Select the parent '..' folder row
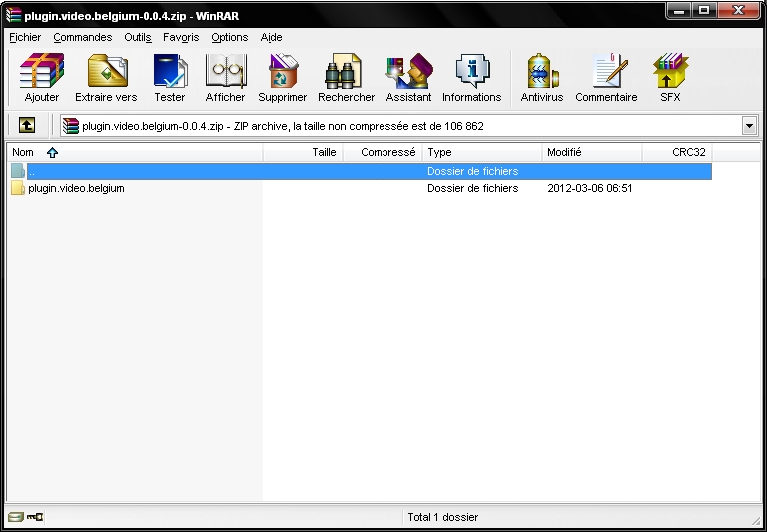This screenshot has width=767, height=532. click(x=361, y=171)
